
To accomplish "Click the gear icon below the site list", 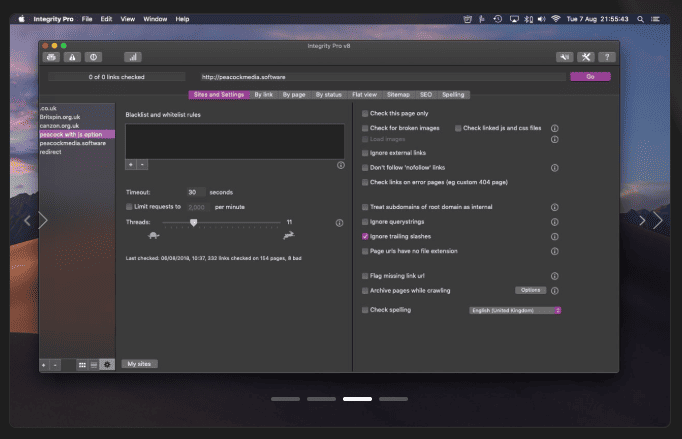I will click(x=107, y=365).
